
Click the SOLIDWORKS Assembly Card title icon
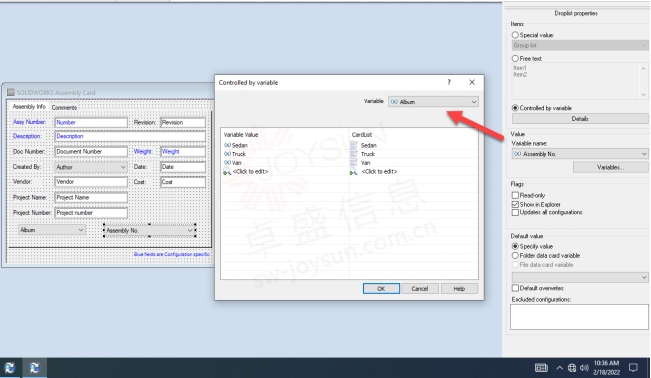point(11,92)
